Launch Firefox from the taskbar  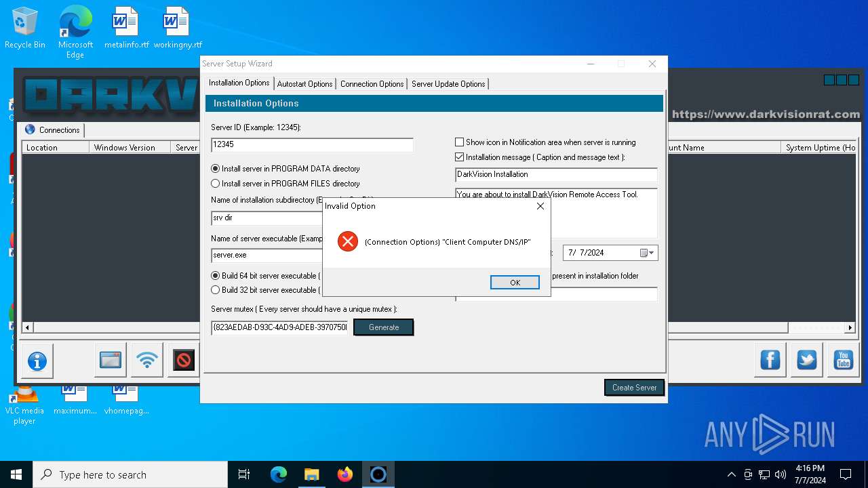click(344, 474)
